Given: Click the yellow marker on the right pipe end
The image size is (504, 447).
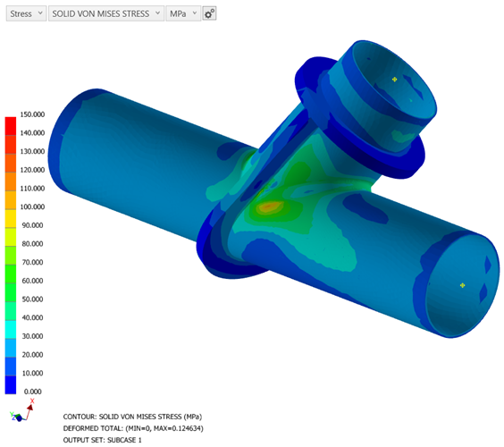Looking at the screenshot, I should tap(462, 285).
